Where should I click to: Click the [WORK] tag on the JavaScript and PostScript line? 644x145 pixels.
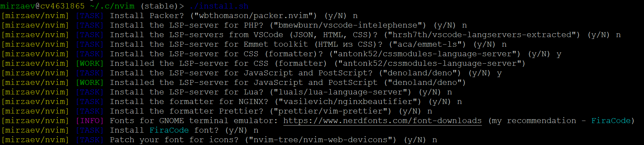90,83
